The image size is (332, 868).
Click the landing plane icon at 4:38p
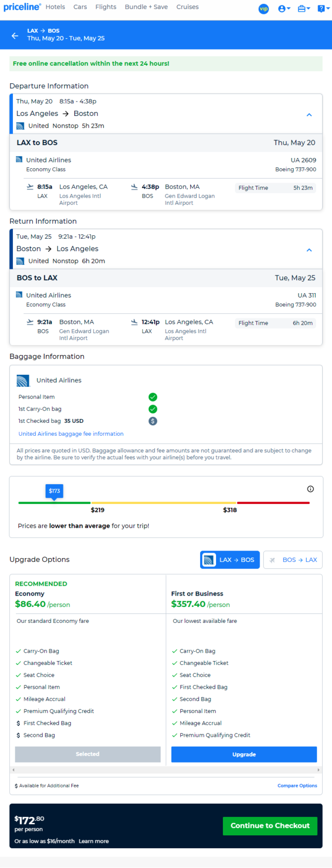tap(134, 187)
